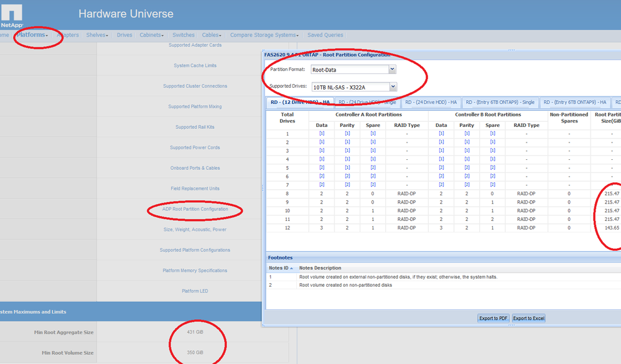This screenshot has width=621, height=364.
Task: Click footnote [1] in drive row 1 Data
Action: coord(322,134)
